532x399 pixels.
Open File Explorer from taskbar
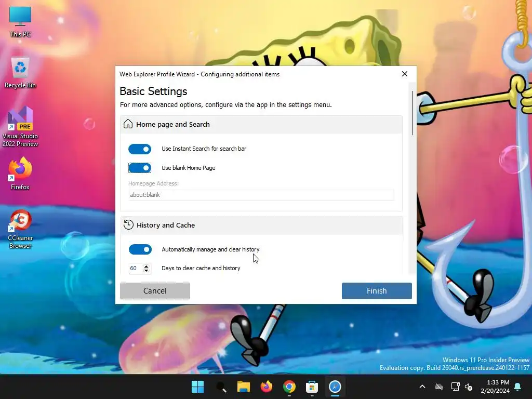tap(243, 387)
